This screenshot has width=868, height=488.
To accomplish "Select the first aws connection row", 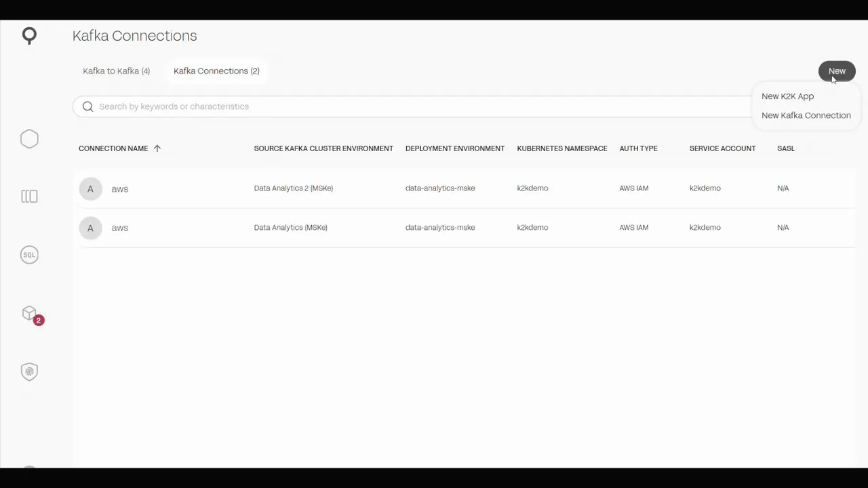I will [407, 188].
